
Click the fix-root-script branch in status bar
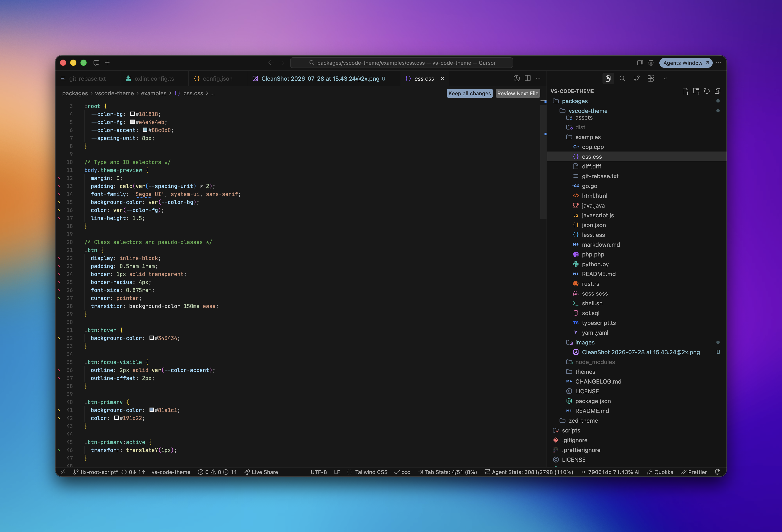[x=96, y=472]
